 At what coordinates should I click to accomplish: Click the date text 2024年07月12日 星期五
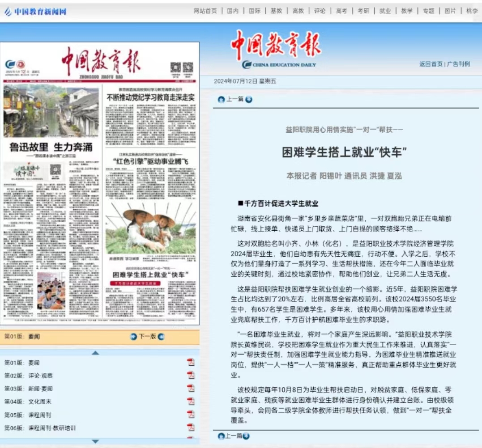coord(245,81)
